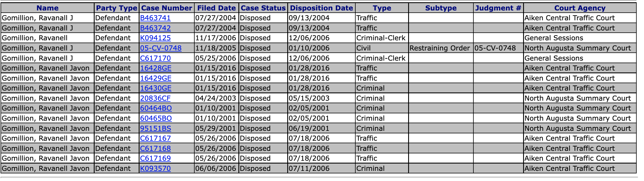The height and width of the screenshot is (181, 644).
Task: Click the Disposition Date column header
Action: click(321, 8)
